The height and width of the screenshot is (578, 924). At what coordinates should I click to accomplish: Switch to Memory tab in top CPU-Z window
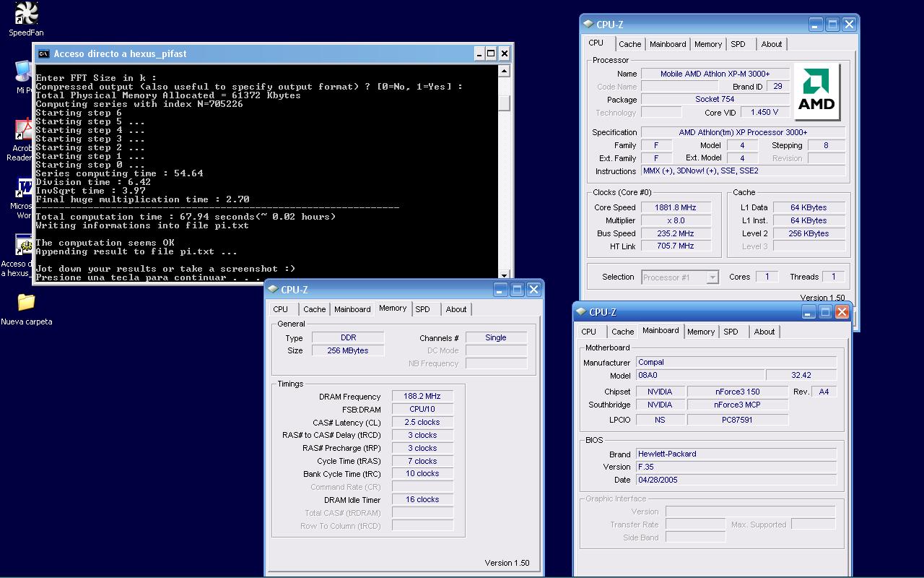tap(708, 44)
